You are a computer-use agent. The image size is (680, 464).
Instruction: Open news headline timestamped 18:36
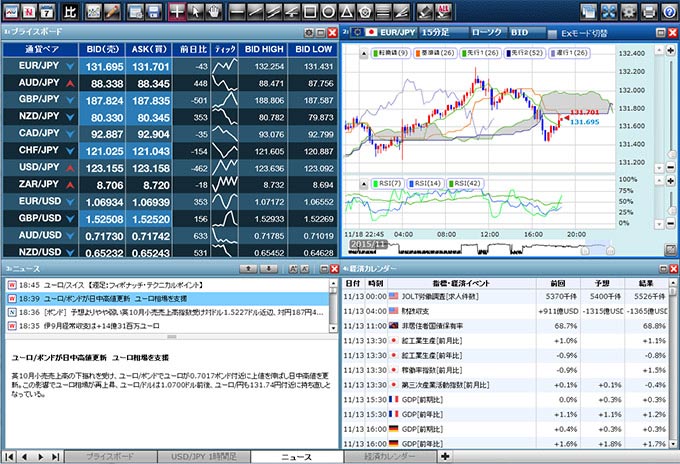pos(170,312)
